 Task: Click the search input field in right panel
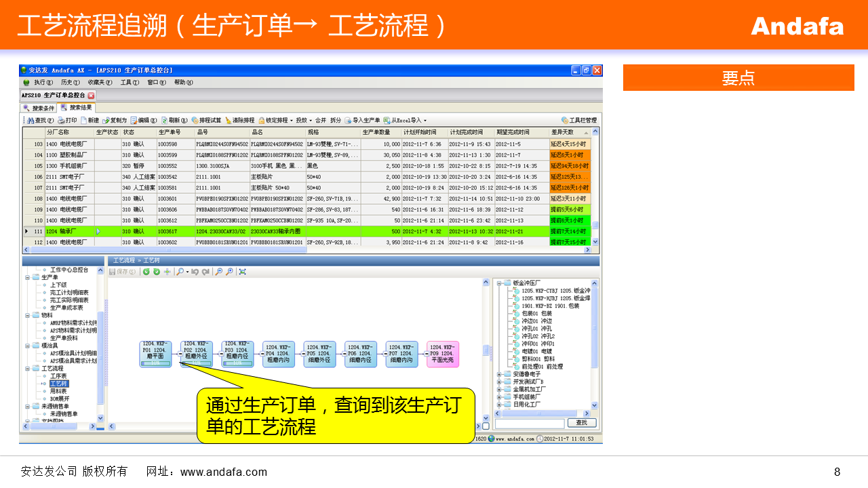[x=529, y=423]
